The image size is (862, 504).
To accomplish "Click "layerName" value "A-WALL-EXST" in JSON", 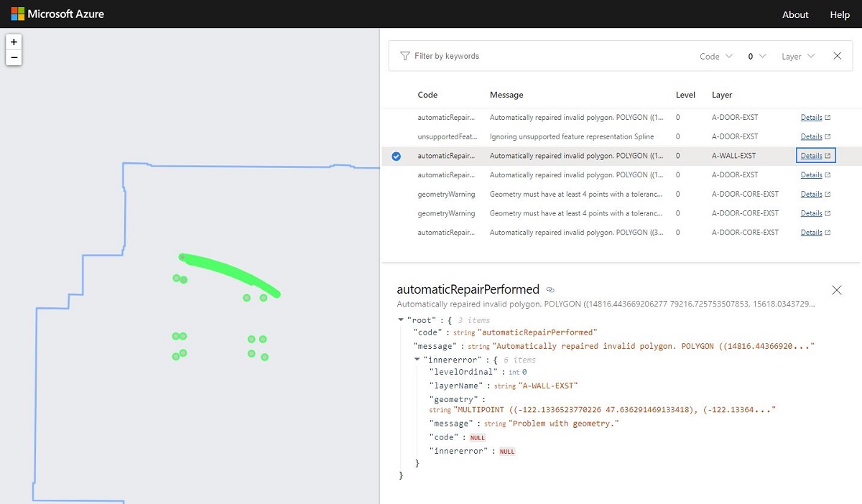I will [547, 386].
